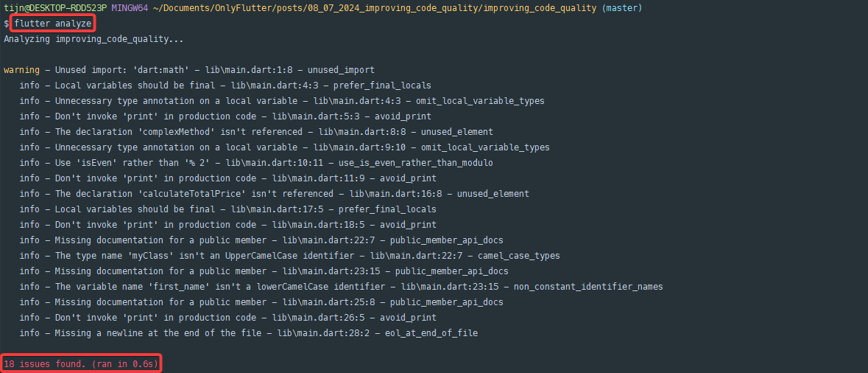Click the first 'prefer_final_locals' rule at line 4:3
This screenshot has height=373, width=868.
point(385,86)
